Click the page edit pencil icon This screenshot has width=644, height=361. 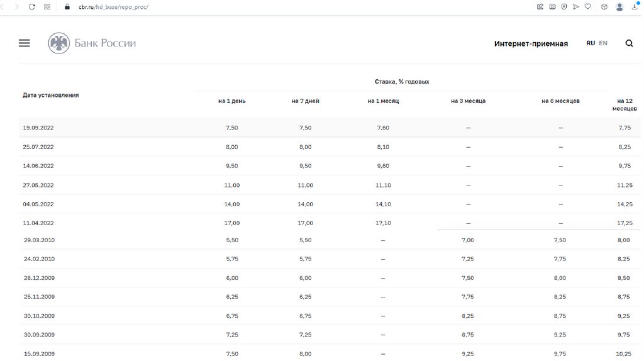(540, 7)
